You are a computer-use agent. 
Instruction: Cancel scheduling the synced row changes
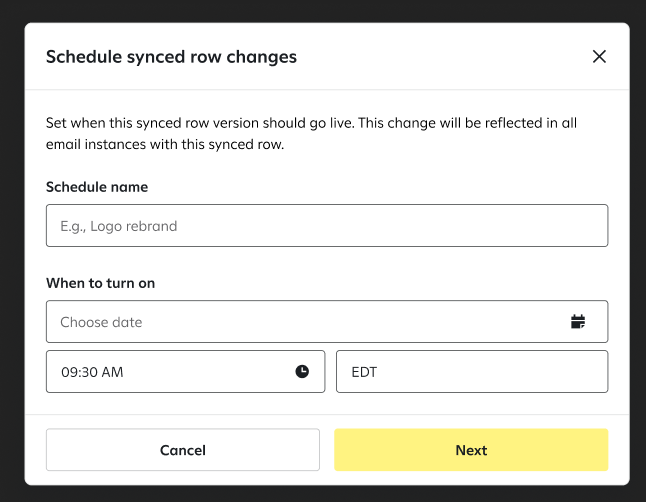(183, 450)
